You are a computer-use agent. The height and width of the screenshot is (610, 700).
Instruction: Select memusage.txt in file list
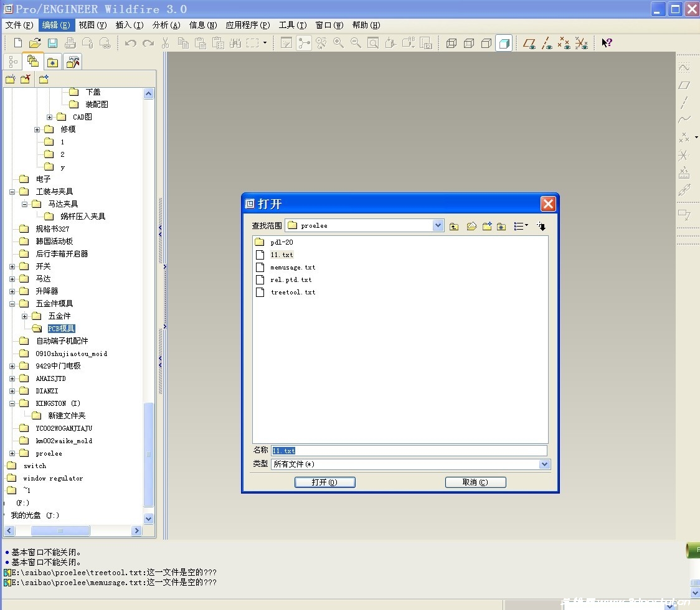tap(293, 267)
